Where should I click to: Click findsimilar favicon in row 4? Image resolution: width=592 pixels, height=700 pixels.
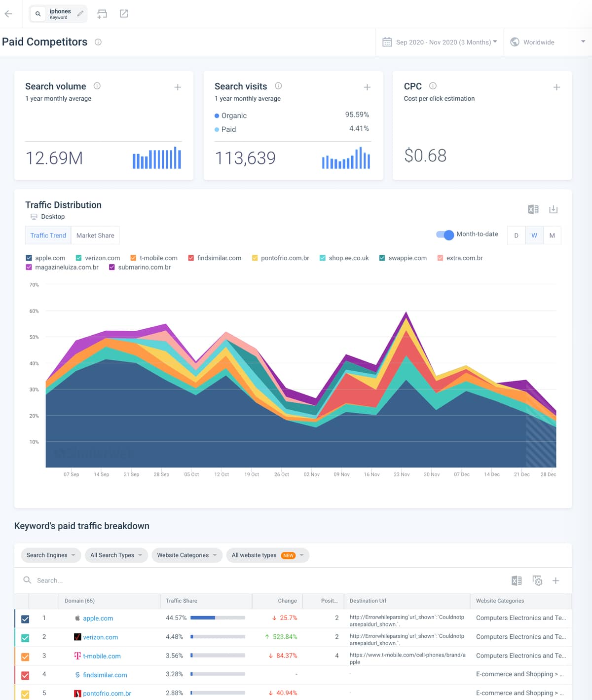click(77, 675)
